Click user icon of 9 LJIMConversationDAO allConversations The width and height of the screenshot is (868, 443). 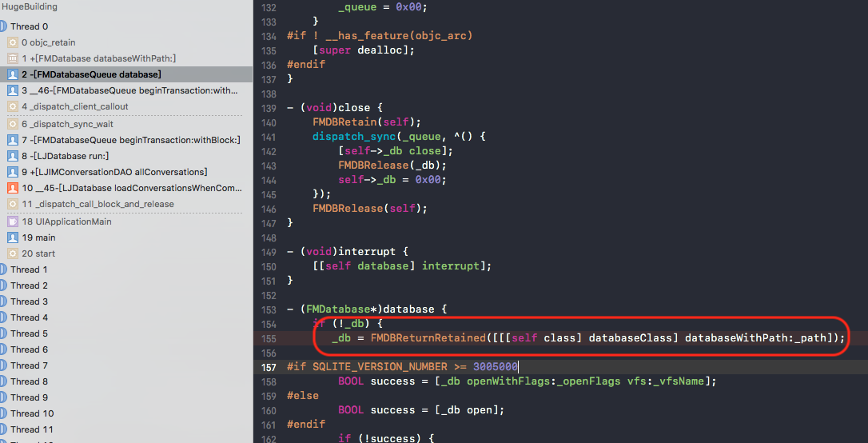point(13,172)
